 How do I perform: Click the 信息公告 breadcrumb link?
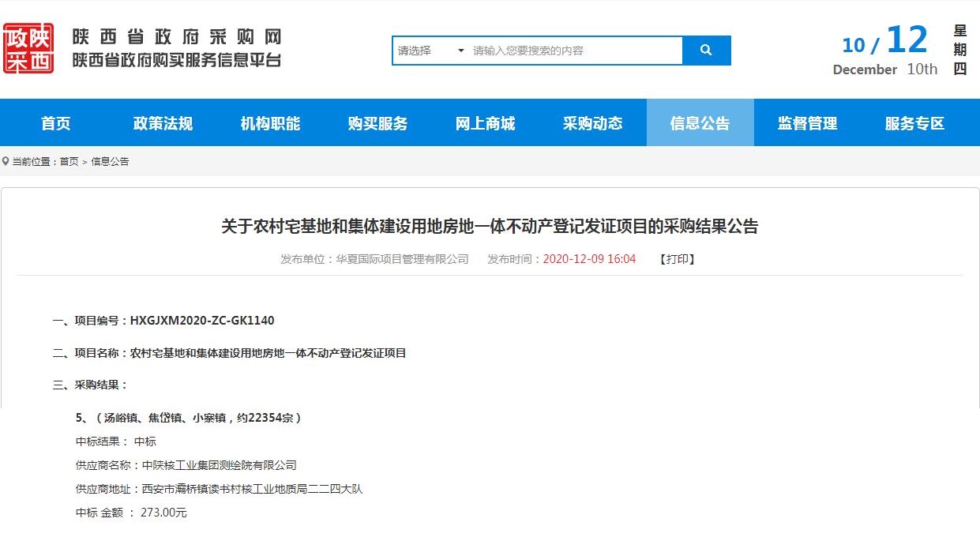(x=110, y=162)
